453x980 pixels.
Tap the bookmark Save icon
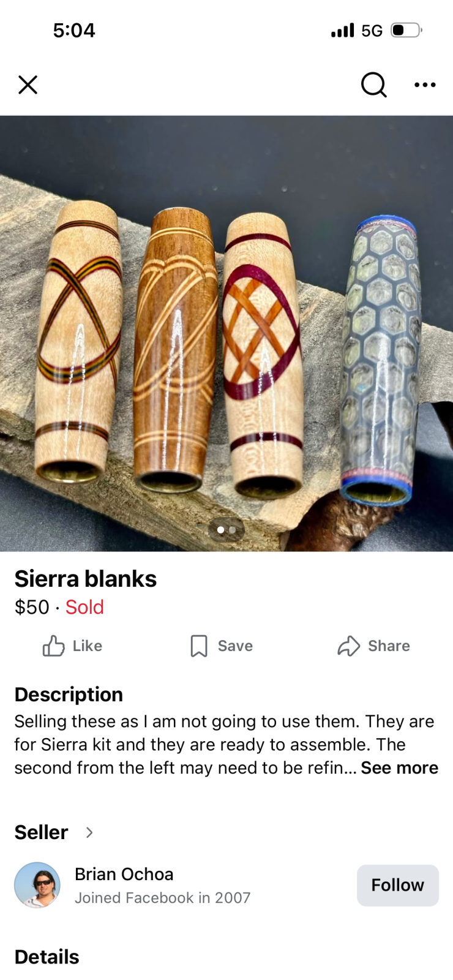click(199, 646)
